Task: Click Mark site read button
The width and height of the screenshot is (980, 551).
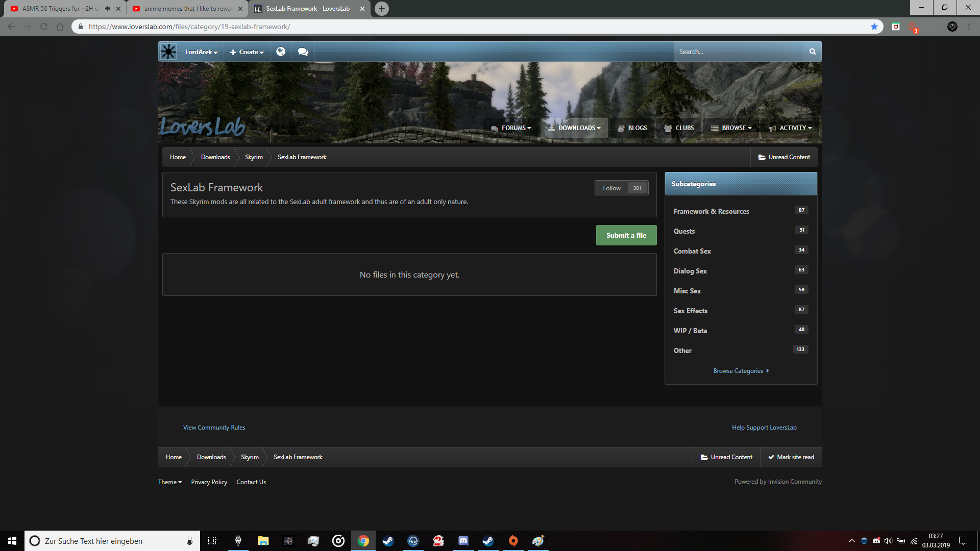Action: [791, 457]
